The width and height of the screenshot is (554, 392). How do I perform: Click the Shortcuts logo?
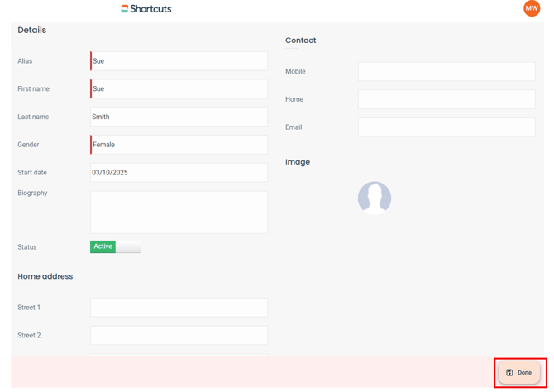point(146,9)
